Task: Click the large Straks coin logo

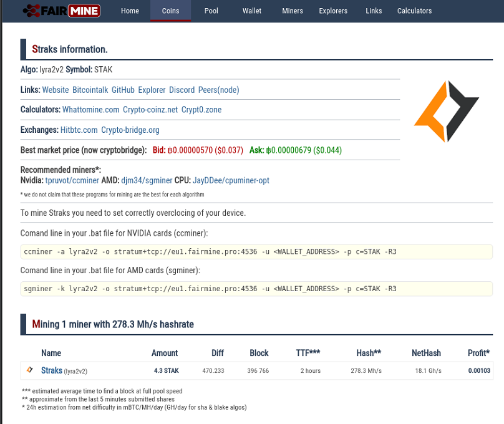Action: 447,111
